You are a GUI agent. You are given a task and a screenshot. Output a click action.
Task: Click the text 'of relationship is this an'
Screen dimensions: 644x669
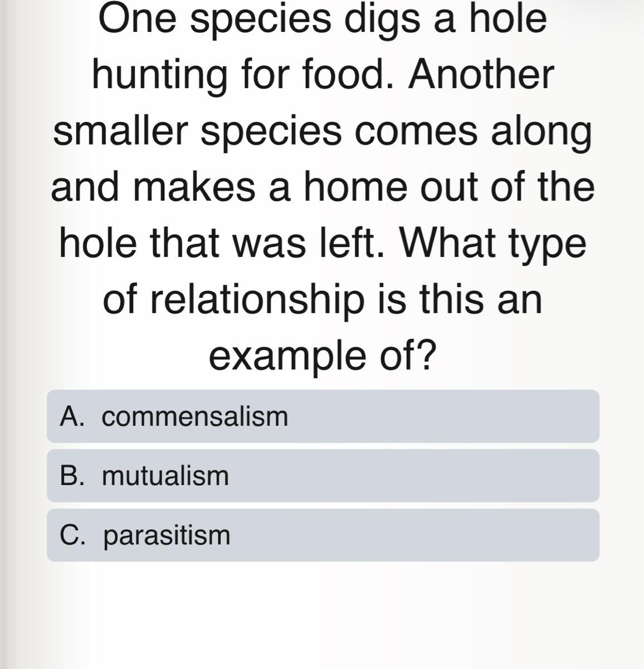(323, 300)
